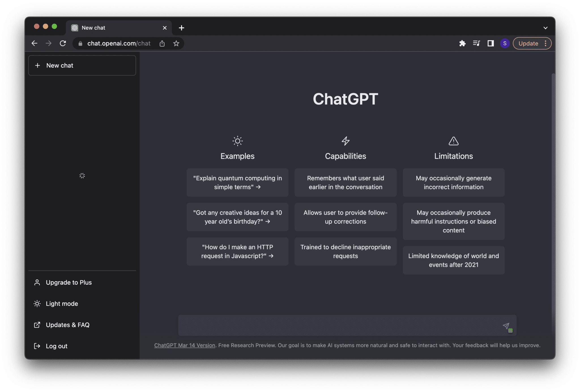The width and height of the screenshot is (580, 392).
Task: Click the person icon beside Upgrade to Plus
Action: tap(37, 282)
